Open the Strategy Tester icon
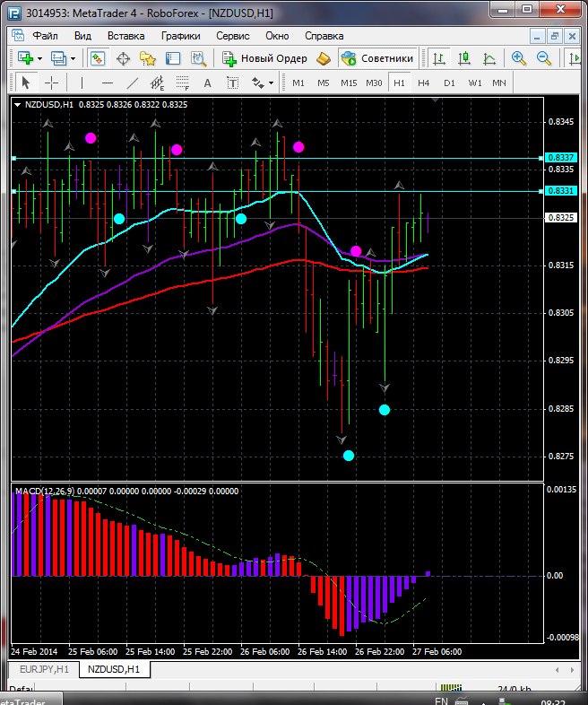This screenshot has height=705, width=588. (x=198, y=59)
